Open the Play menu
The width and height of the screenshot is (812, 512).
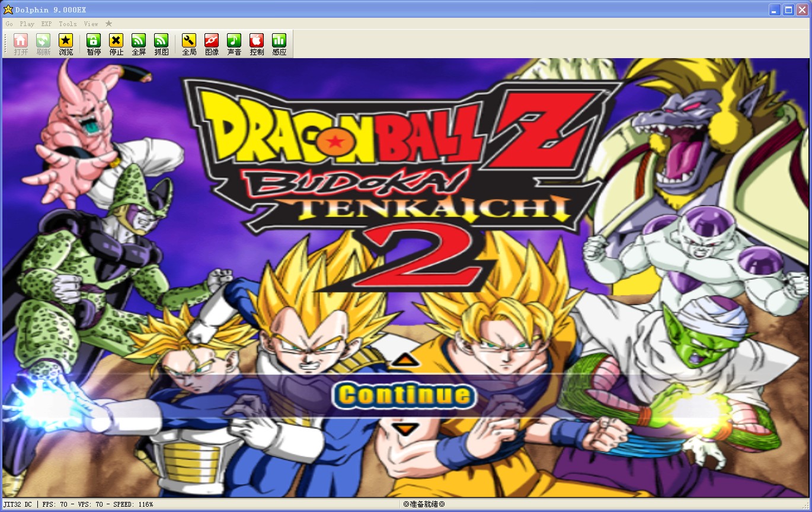pos(27,24)
